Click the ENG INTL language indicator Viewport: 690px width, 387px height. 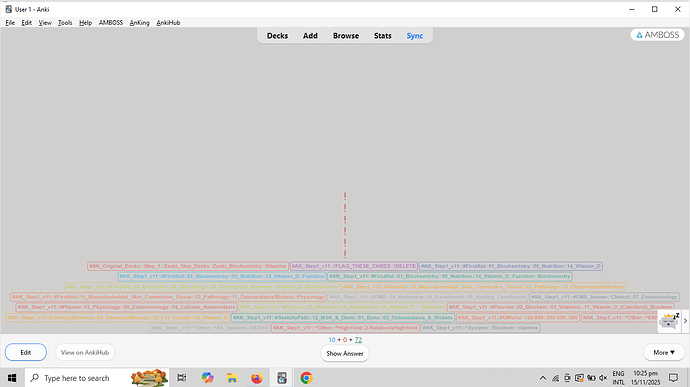(x=618, y=378)
